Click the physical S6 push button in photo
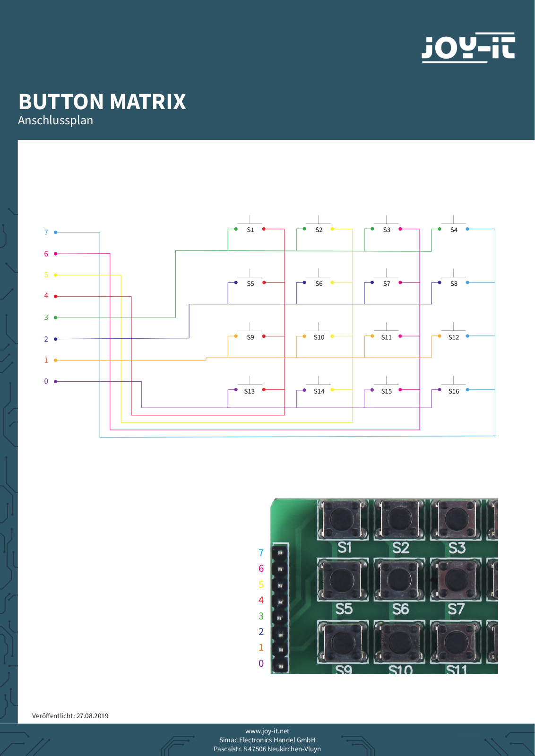The width and height of the screenshot is (535, 756). [399, 580]
